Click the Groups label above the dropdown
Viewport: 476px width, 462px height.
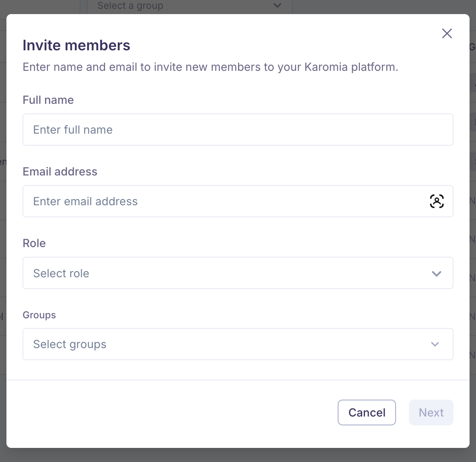39,315
